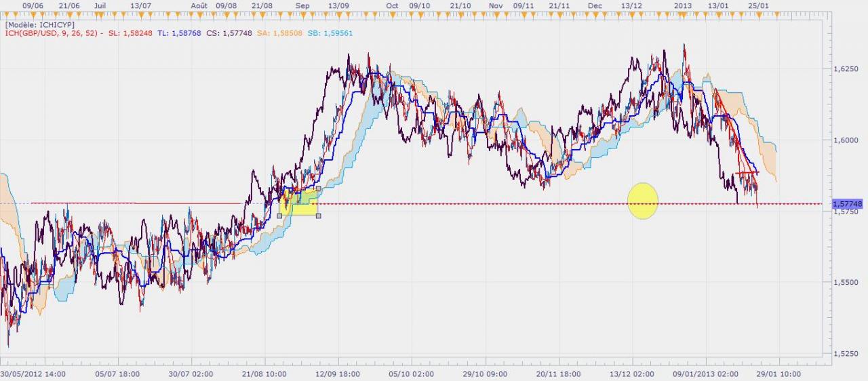This screenshot has height=381, width=868.
Task: Click the 21/08 10:00 timestamp
Action: coord(264,374)
